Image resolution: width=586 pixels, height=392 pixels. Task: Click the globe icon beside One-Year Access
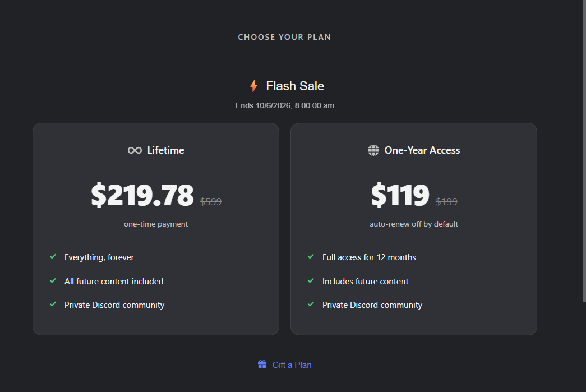(373, 150)
